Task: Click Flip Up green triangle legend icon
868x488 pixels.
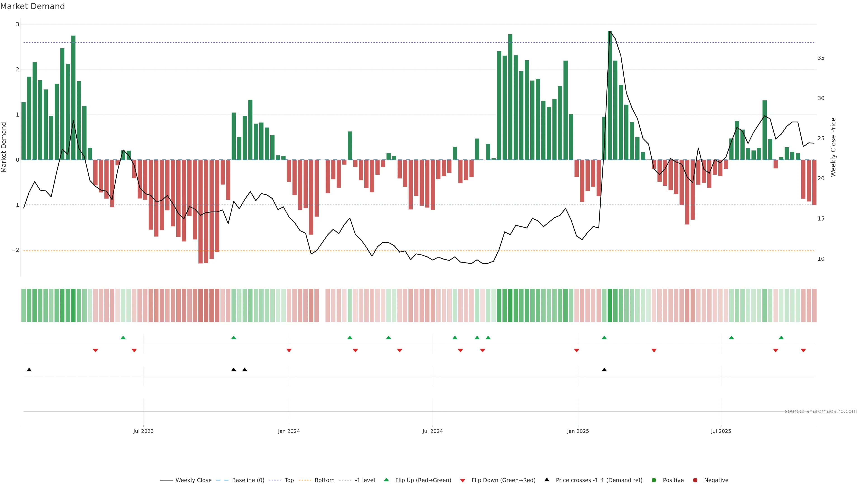Action: point(387,480)
